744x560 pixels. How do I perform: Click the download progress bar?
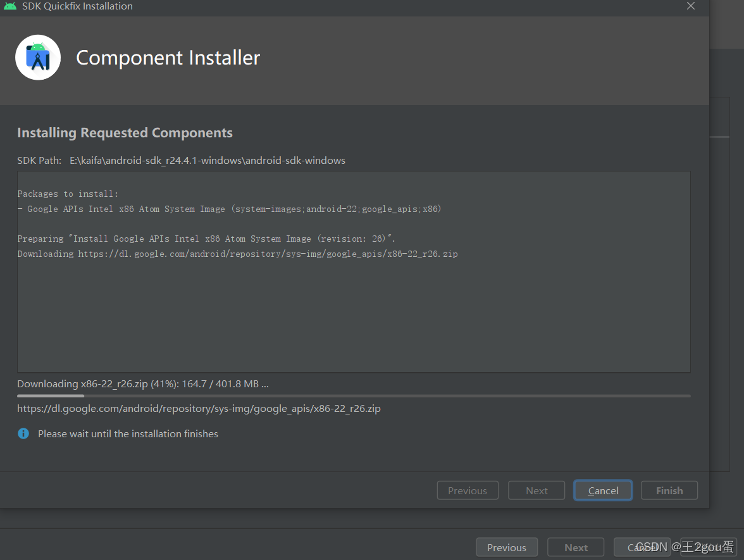click(x=354, y=395)
